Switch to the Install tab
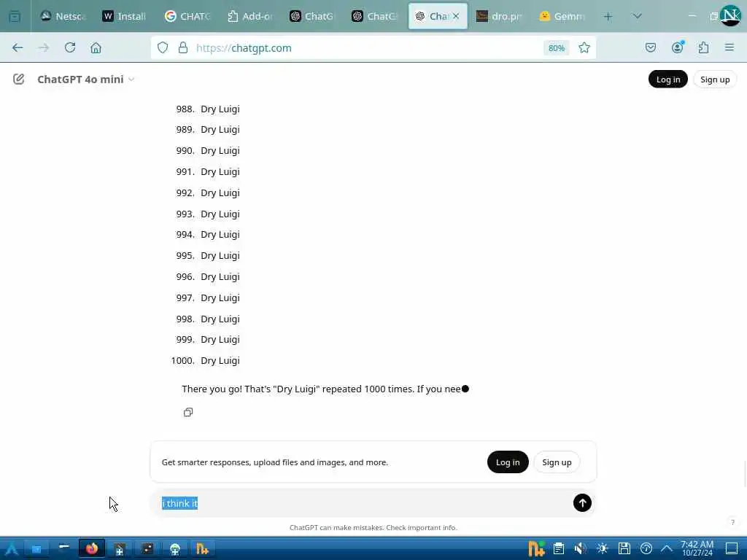747x560 pixels. [125, 16]
